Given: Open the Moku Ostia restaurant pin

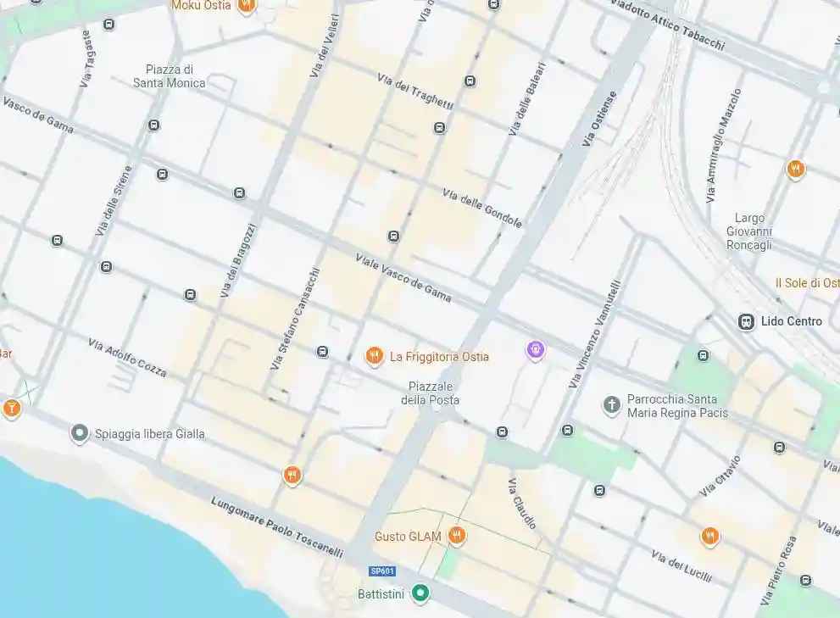Looking at the screenshot, I should pyautogui.click(x=246, y=5).
